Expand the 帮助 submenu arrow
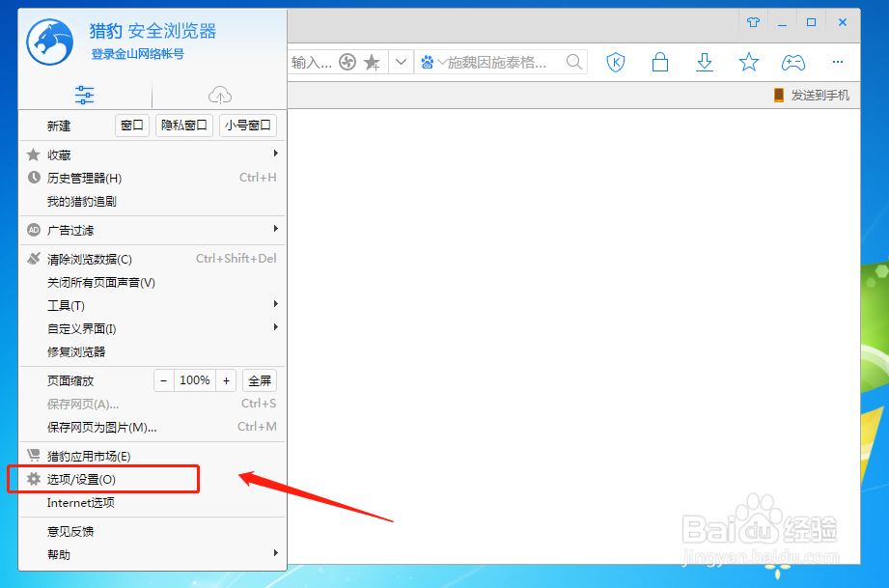The image size is (889, 588). coord(275,553)
